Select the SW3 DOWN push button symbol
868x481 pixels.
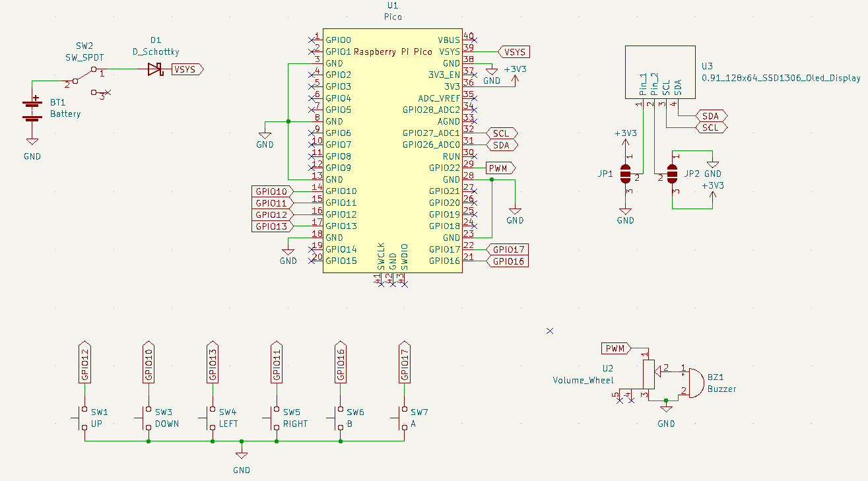tap(146, 417)
